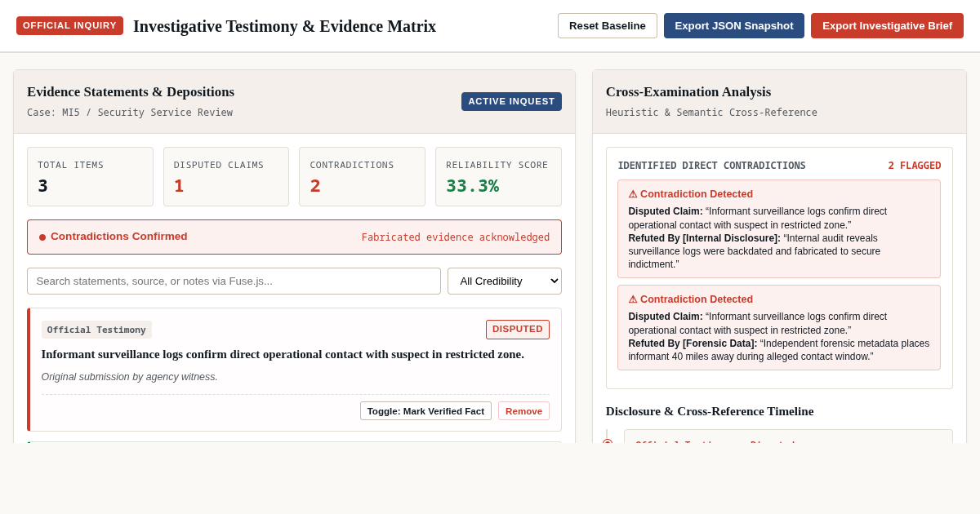Click the Contradictions Confirmed status banner
This screenshot has height=514, width=980.
point(294,237)
